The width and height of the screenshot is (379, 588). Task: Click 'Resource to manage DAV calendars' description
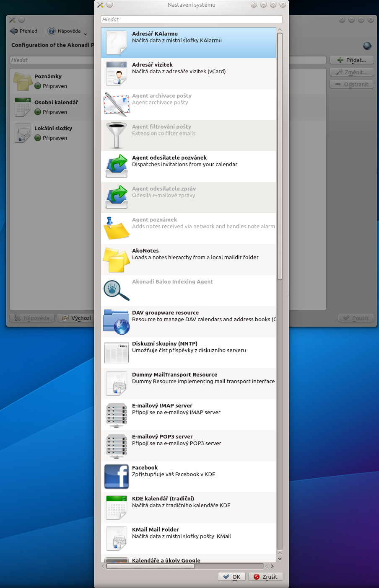pyautogui.click(x=204, y=320)
